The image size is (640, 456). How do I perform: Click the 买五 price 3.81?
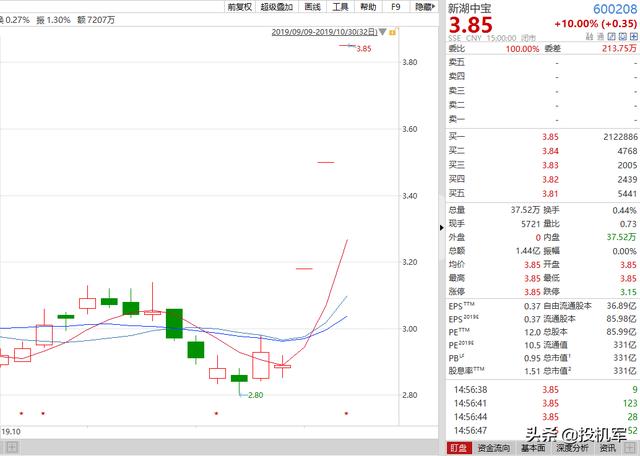(x=550, y=194)
